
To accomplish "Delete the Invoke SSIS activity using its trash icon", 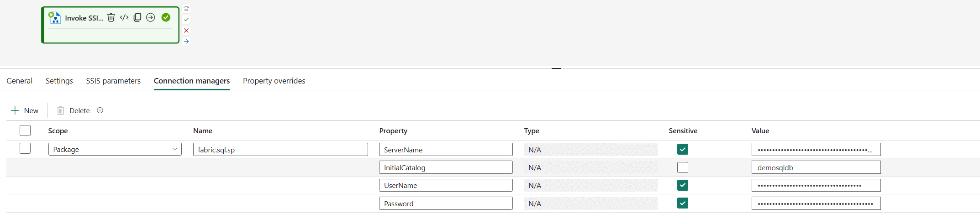I will coord(111,18).
